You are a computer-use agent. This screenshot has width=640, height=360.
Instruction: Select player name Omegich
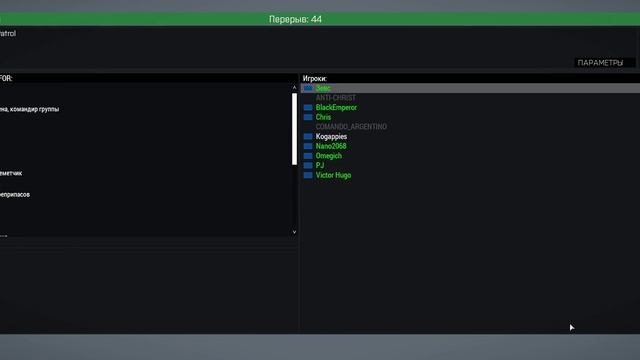(329, 156)
